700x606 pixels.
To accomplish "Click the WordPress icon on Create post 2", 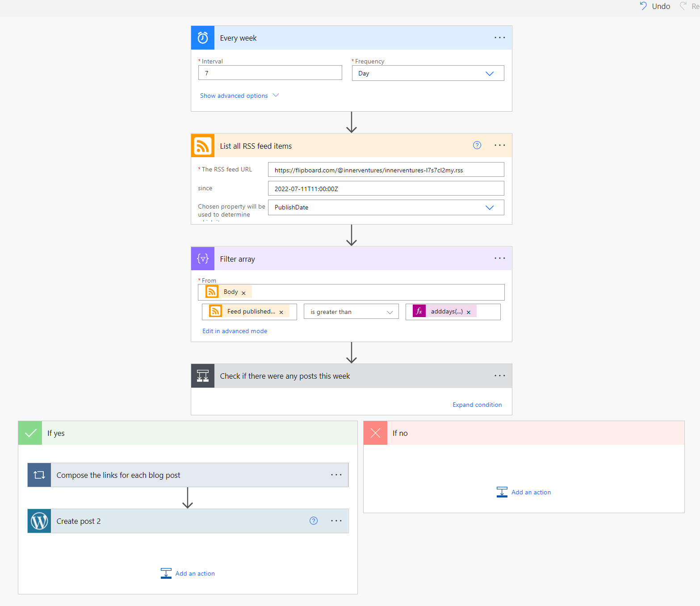I will click(x=39, y=521).
